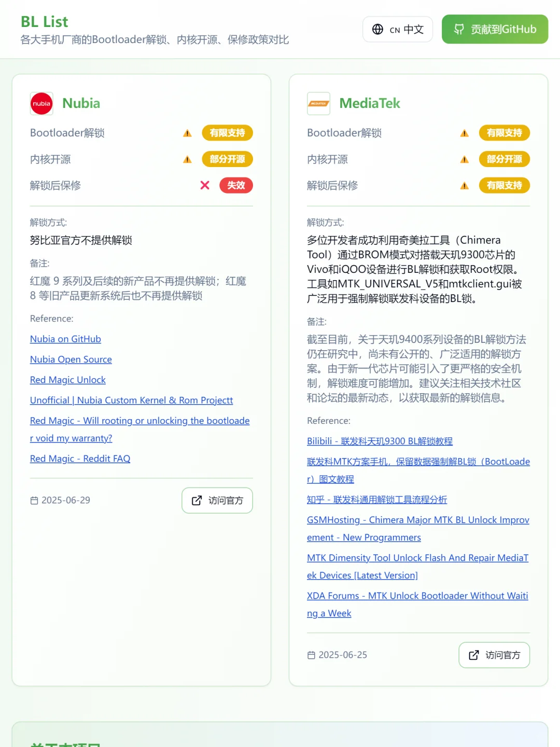Toggle the 部分开源 badge on MediaTek card
This screenshot has width=560, height=747.
[504, 159]
